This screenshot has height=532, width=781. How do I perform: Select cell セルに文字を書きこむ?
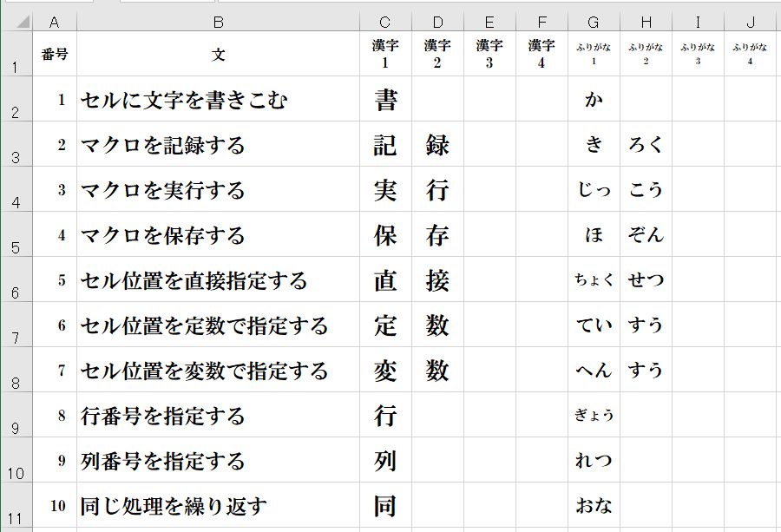tap(218, 99)
